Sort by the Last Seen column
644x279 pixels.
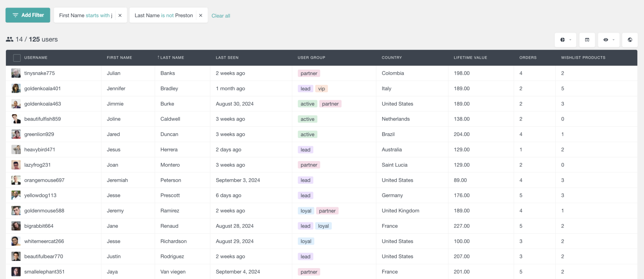pyautogui.click(x=227, y=57)
